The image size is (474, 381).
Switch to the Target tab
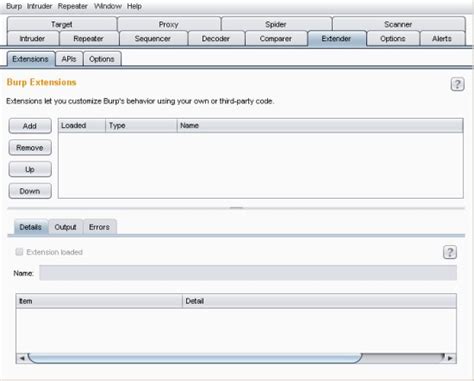point(62,24)
